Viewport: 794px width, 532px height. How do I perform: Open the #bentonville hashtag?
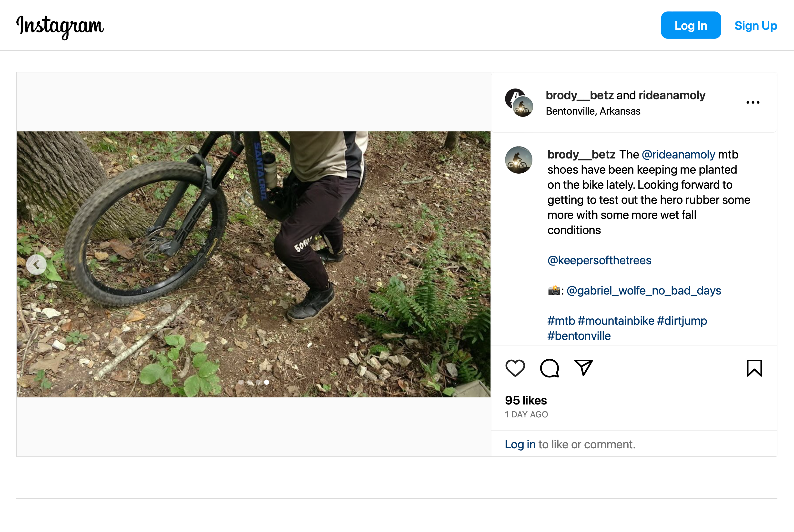coord(579,336)
